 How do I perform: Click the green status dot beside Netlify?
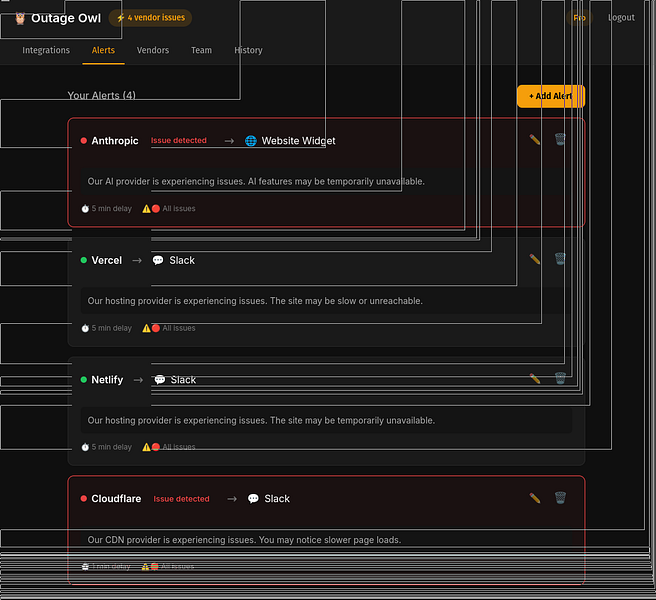tap(84, 379)
